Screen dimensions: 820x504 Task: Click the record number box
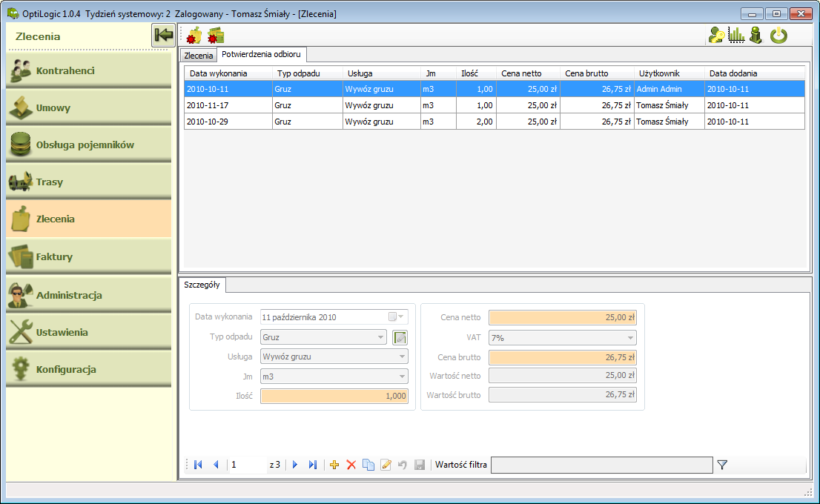(x=248, y=464)
